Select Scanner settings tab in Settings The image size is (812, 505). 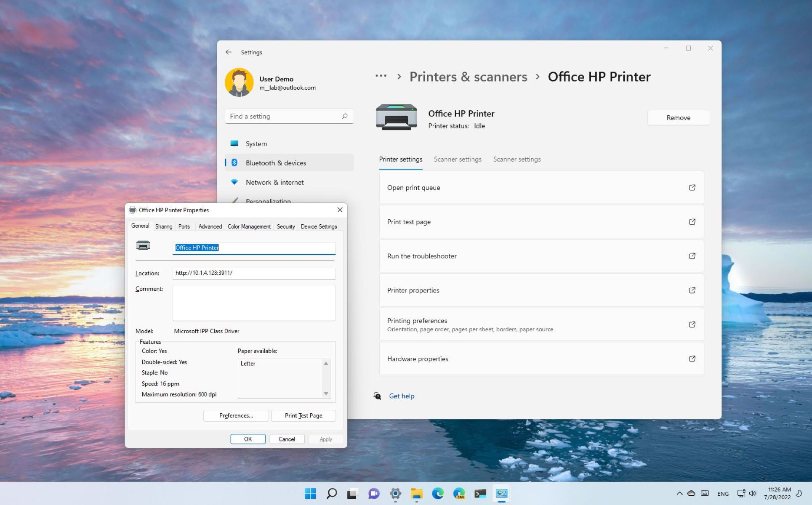point(458,159)
